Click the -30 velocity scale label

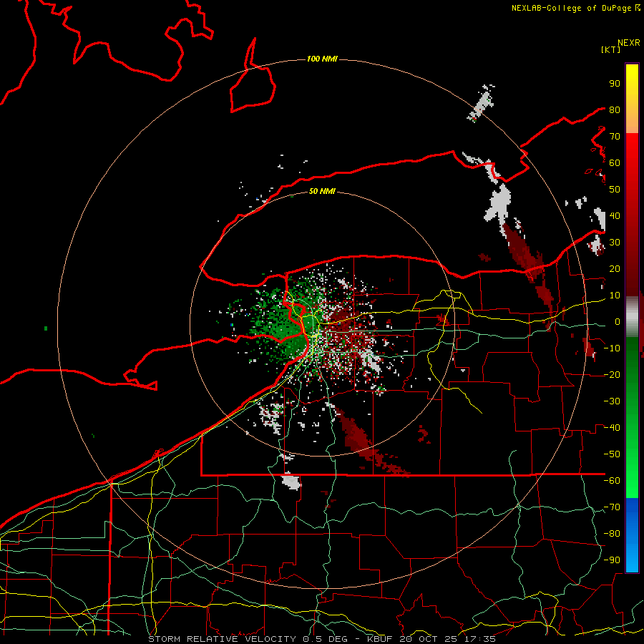(612, 401)
